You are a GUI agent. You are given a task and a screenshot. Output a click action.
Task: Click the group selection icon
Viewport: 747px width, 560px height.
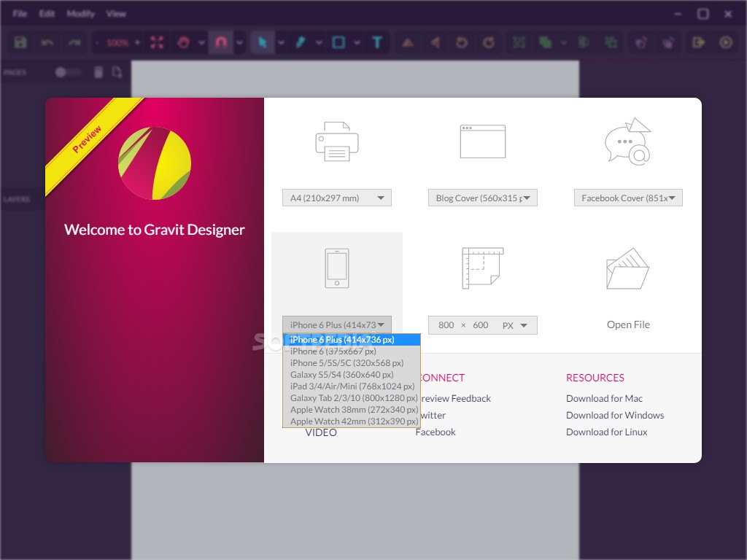(519, 42)
